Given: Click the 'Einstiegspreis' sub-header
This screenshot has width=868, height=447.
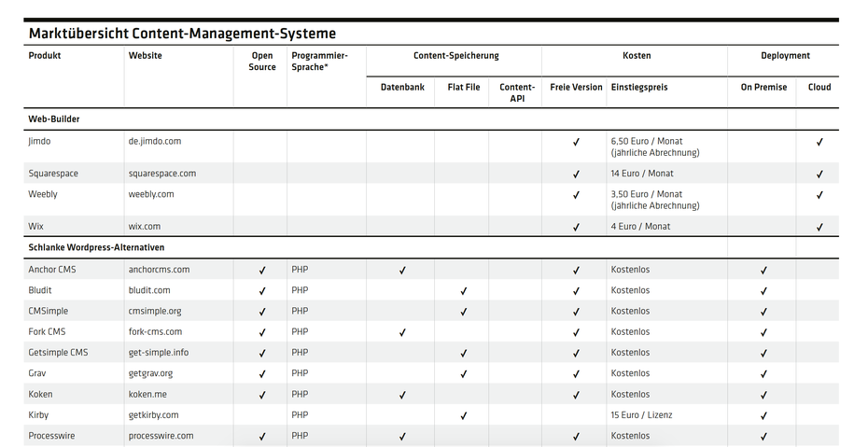Looking at the screenshot, I should point(639,88).
